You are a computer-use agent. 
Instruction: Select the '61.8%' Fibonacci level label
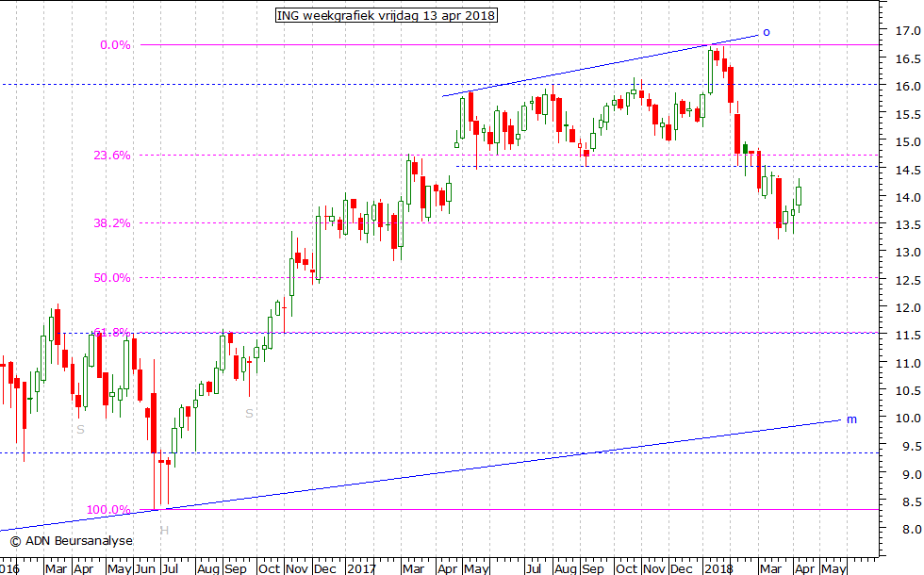pos(112,332)
